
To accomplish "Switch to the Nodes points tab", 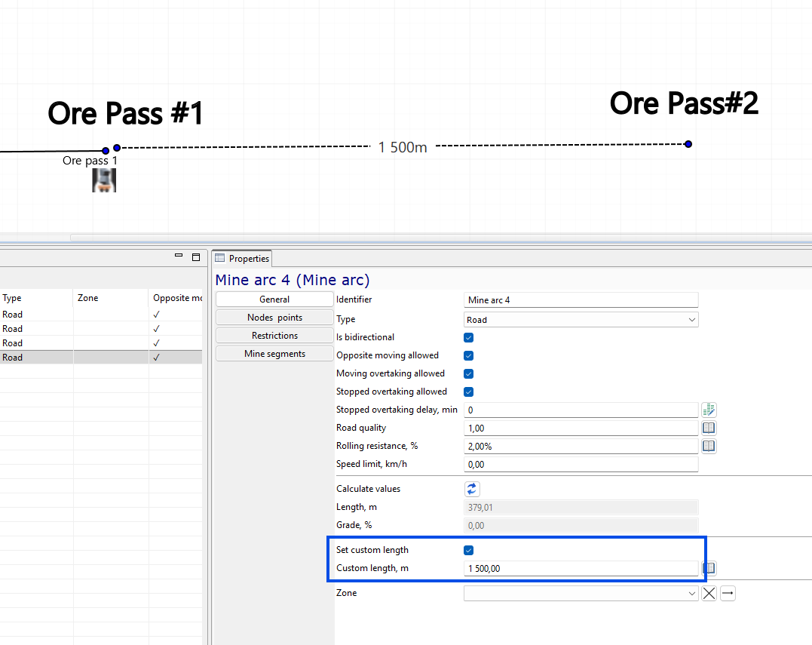I will tap(274, 318).
